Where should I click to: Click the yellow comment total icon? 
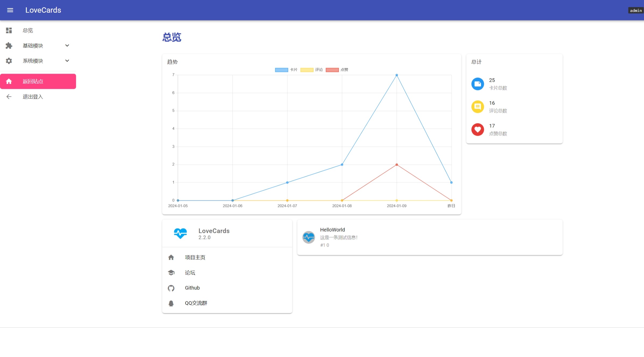(x=478, y=107)
